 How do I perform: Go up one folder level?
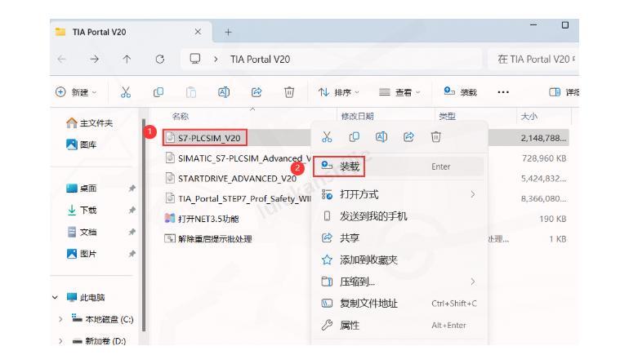point(127,60)
